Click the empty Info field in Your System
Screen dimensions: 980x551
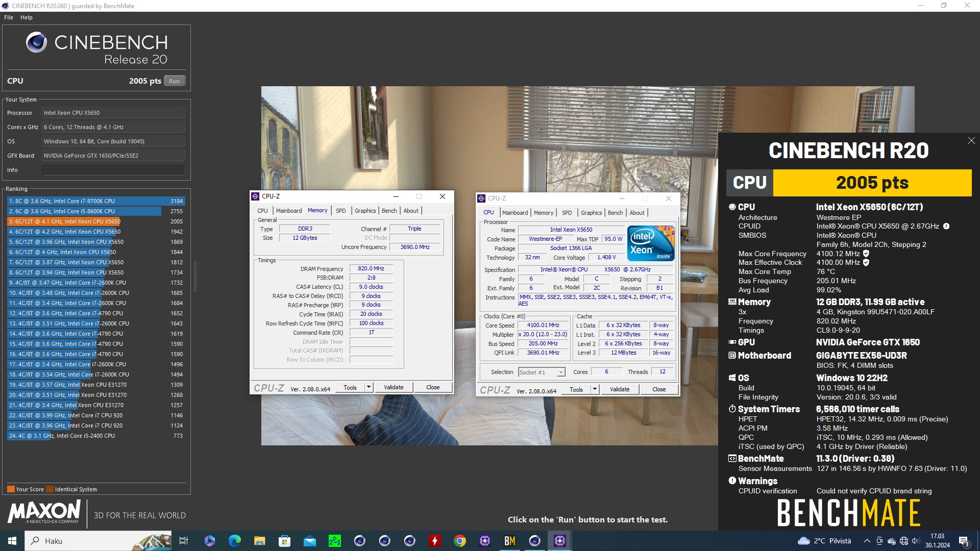click(113, 170)
